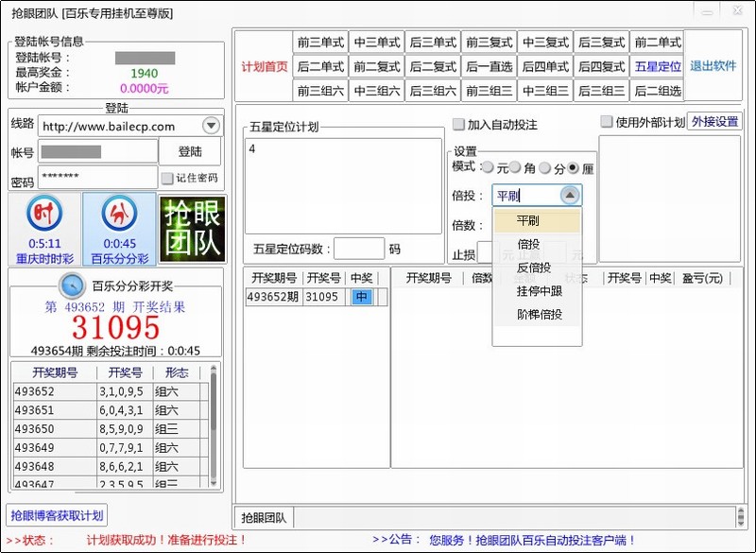
Task: Click the green 抢眼团队 logo image
Action: tap(192, 229)
